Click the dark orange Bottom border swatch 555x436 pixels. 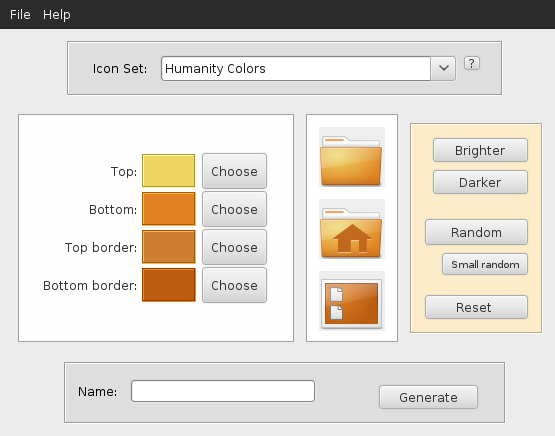point(169,285)
